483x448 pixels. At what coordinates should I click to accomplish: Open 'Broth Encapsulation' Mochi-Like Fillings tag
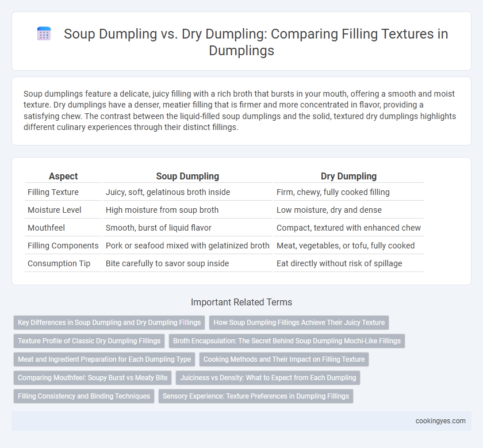click(287, 341)
